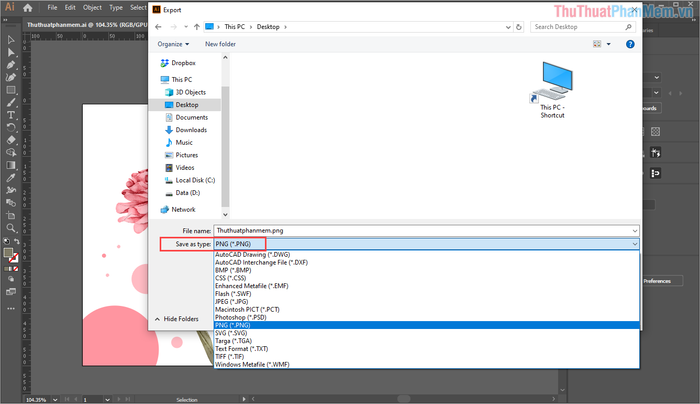
Task: Select the Thuthuatphanmem.ai document tab
Action: (x=87, y=25)
